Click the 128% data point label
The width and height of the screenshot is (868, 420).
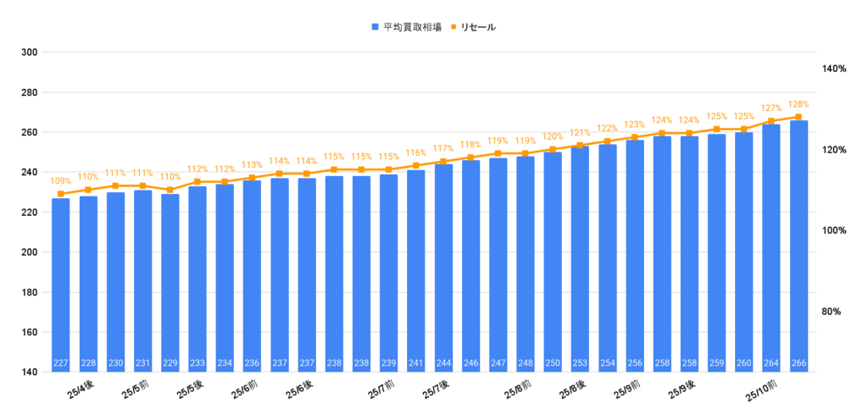[798, 104]
